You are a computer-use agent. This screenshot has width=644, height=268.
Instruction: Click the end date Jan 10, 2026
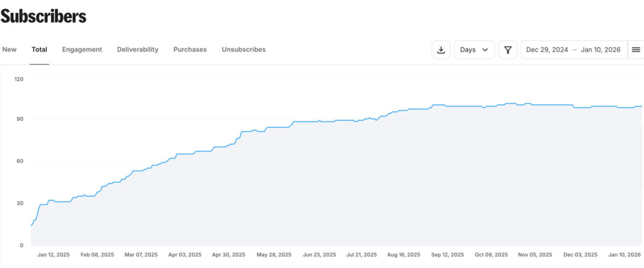pyautogui.click(x=601, y=49)
